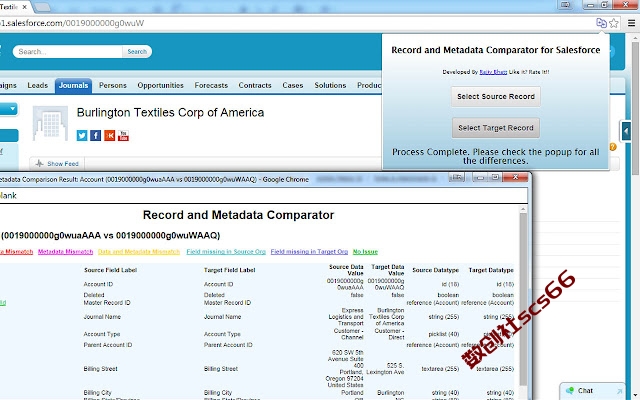Switch to the Contracts tab

[x=255, y=85]
